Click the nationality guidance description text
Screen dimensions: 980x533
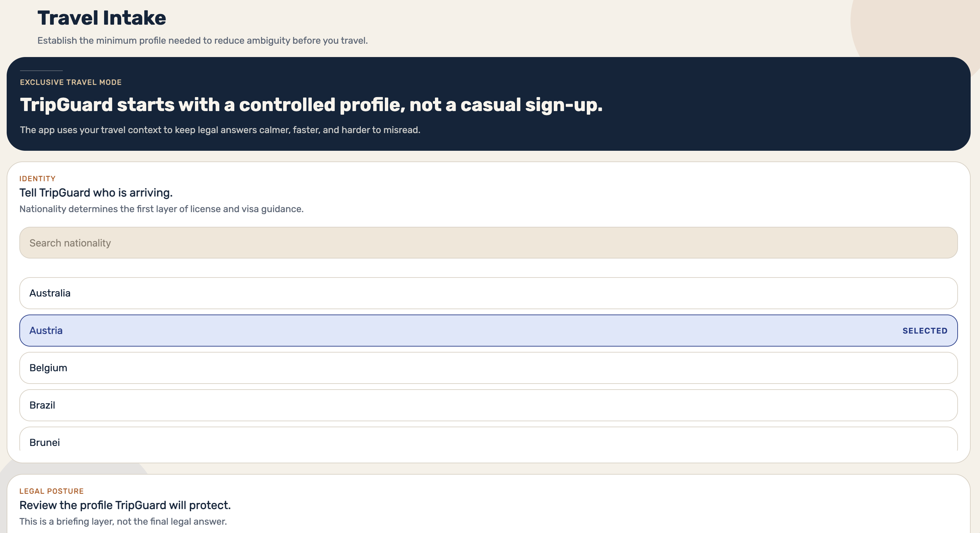[x=161, y=209]
